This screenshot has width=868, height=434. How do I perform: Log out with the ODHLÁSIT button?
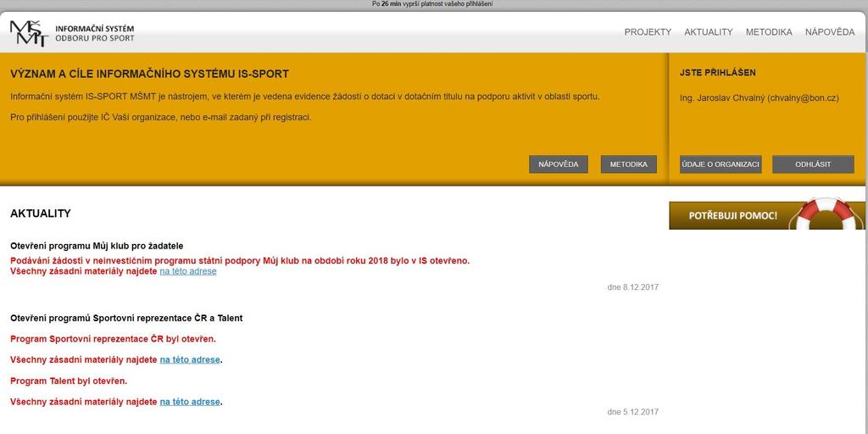(x=813, y=164)
